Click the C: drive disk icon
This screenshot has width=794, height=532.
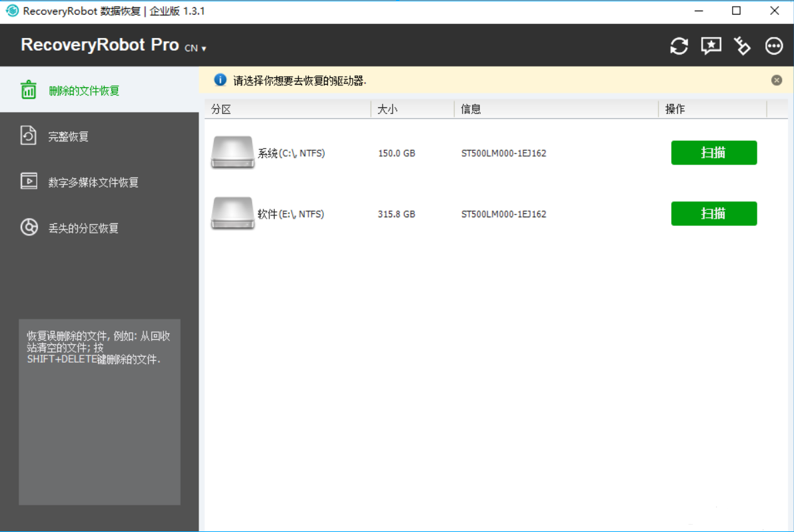233,152
